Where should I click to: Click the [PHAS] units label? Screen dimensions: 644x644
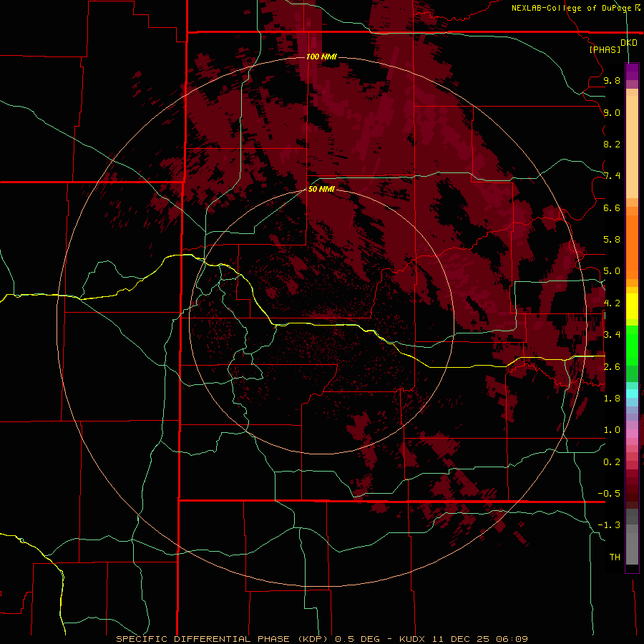[x=605, y=49]
